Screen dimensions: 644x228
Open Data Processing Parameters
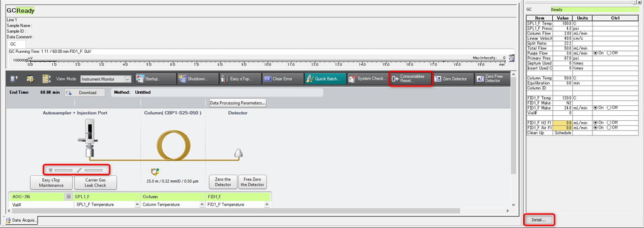(237, 103)
